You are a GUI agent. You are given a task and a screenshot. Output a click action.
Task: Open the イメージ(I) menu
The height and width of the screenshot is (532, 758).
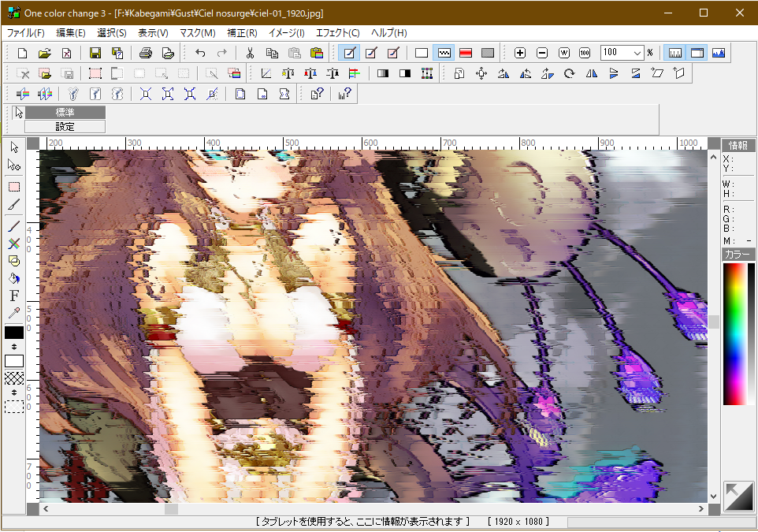pos(286,33)
